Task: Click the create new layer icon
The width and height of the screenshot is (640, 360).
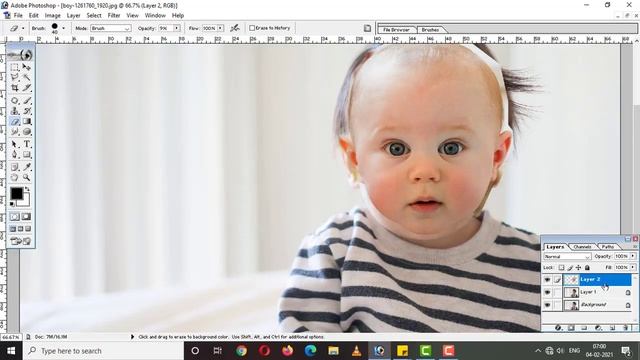Action: pyautogui.click(x=612, y=328)
